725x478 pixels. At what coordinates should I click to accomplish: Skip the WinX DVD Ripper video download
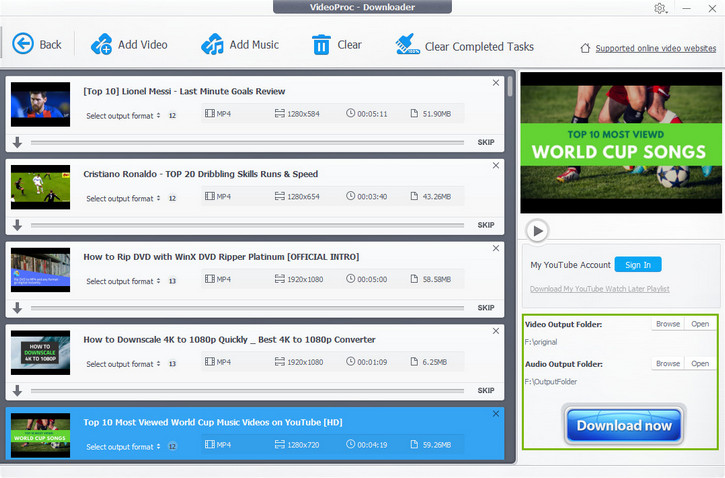click(485, 308)
